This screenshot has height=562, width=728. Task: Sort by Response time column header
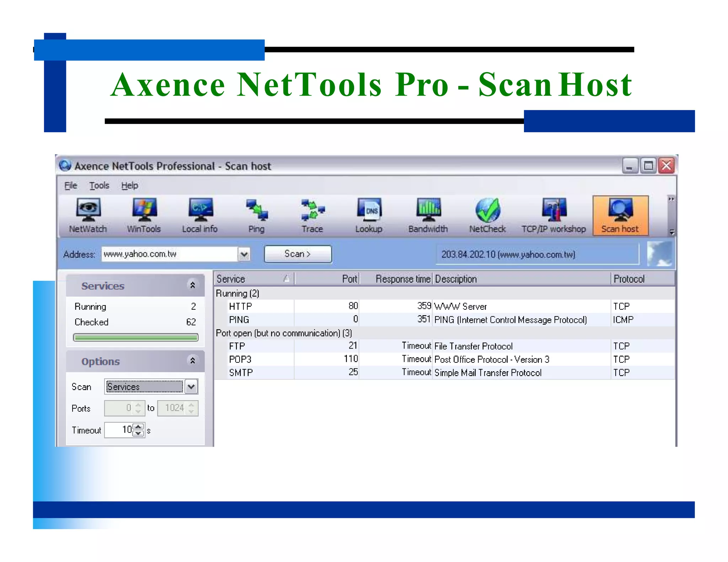click(396, 279)
